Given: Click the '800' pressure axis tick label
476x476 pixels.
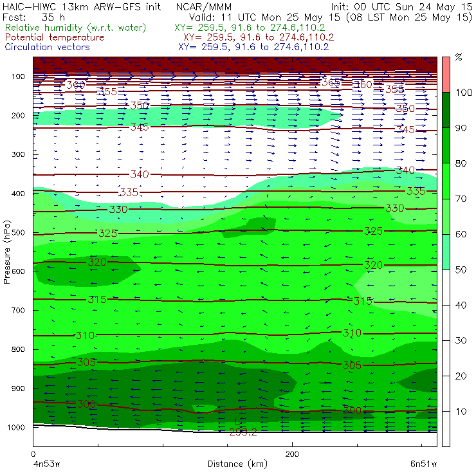Looking at the screenshot, I should [x=18, y=349].
